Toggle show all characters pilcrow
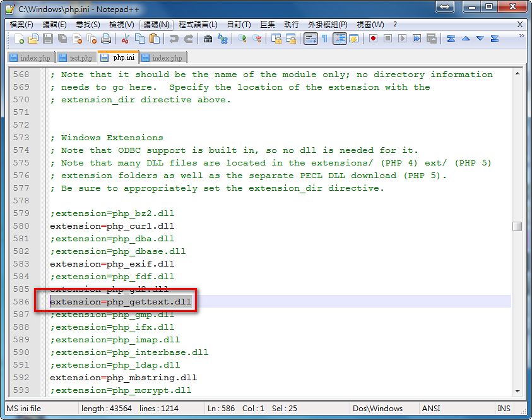This screenshot has height=420, width=532. pos(325,39)
